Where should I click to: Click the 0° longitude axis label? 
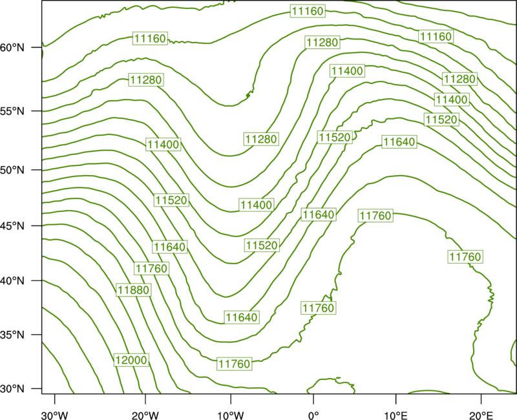313,415
